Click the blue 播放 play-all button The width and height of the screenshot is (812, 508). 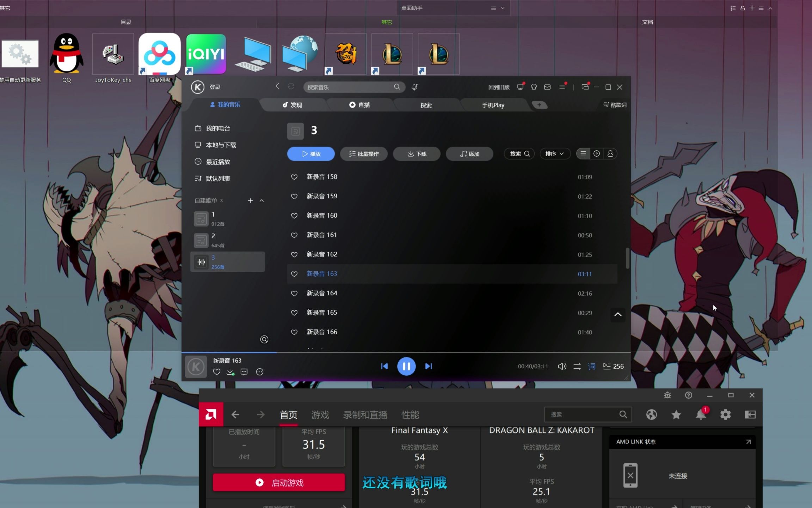(x=311, y=154)
